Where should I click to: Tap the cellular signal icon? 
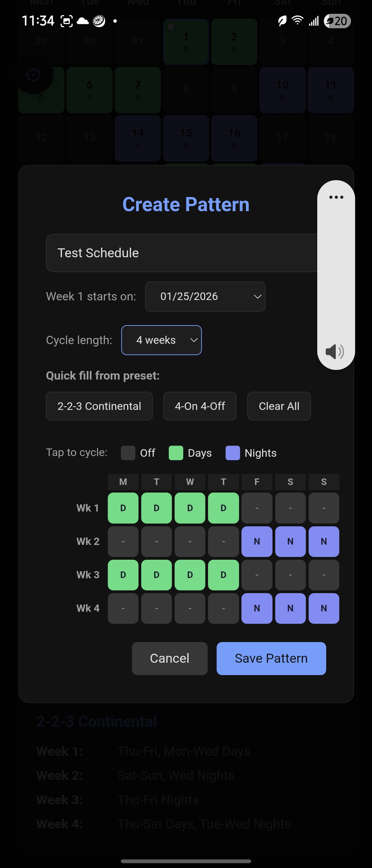coord(314,21)
